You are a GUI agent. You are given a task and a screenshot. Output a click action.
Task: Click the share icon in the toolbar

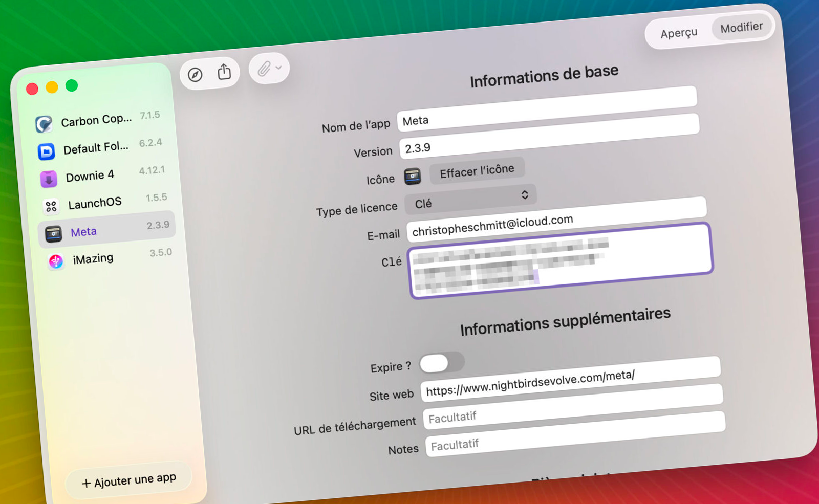coord(224,72)
